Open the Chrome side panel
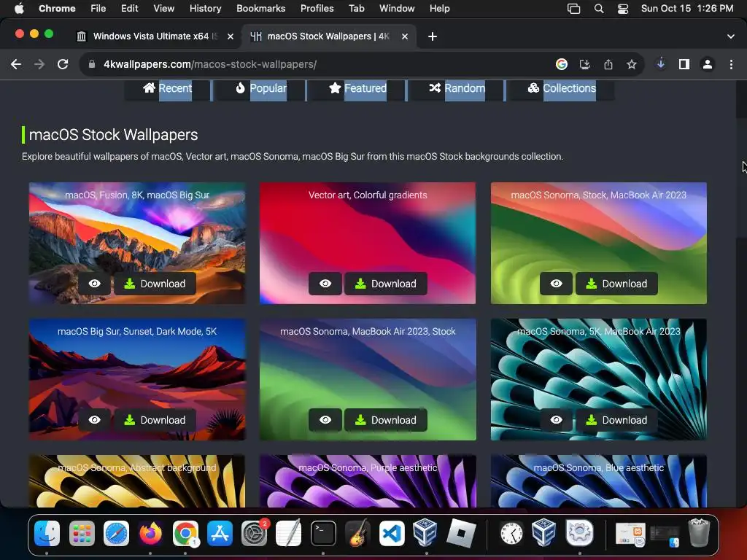The image size is (747, 560). pos(684,64)
